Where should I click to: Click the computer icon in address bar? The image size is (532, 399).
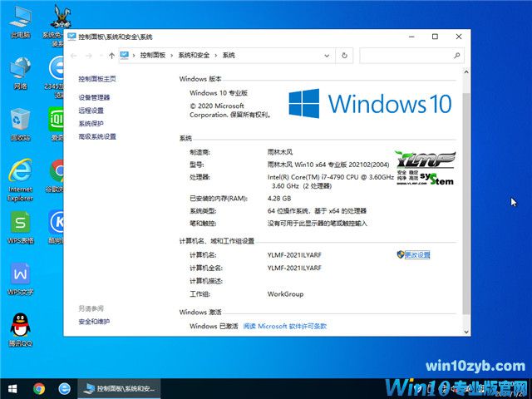tap(125, 55)
